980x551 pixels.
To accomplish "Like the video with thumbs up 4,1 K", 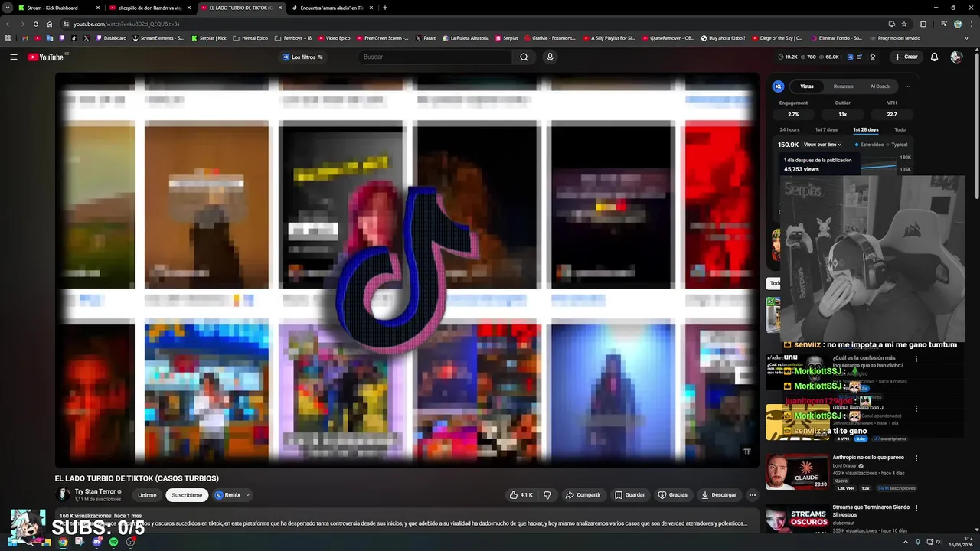I will pos(521,495).
